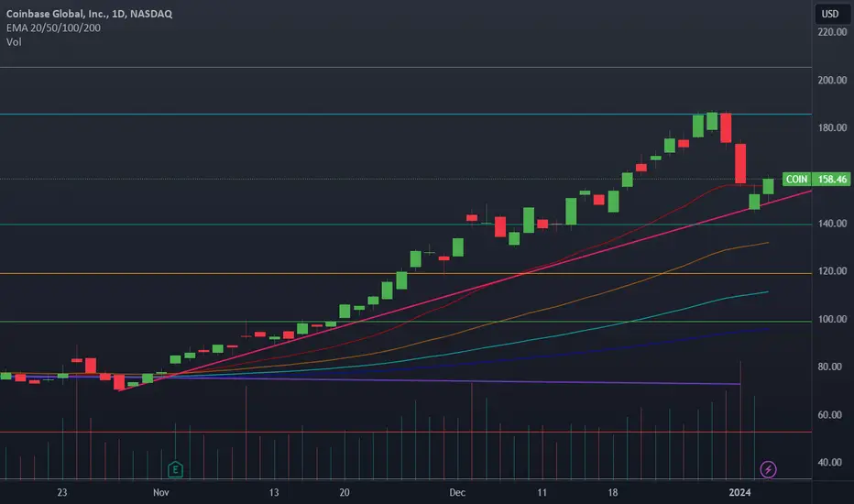The image size is (854, 504).
Task: Click the 120.00 price axis label
Action: (x=832, y=271)
